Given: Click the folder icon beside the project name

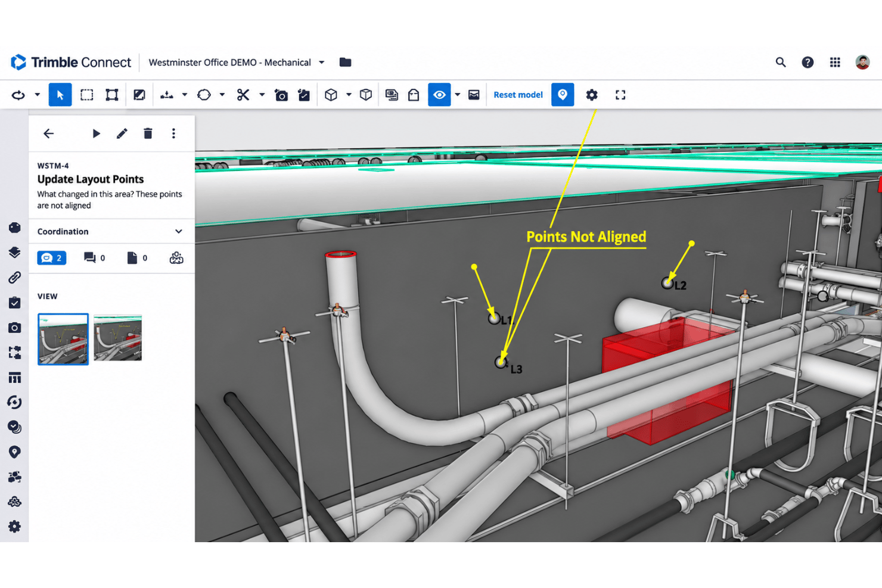Looking at the screenshot, I should tap(345, 62).
